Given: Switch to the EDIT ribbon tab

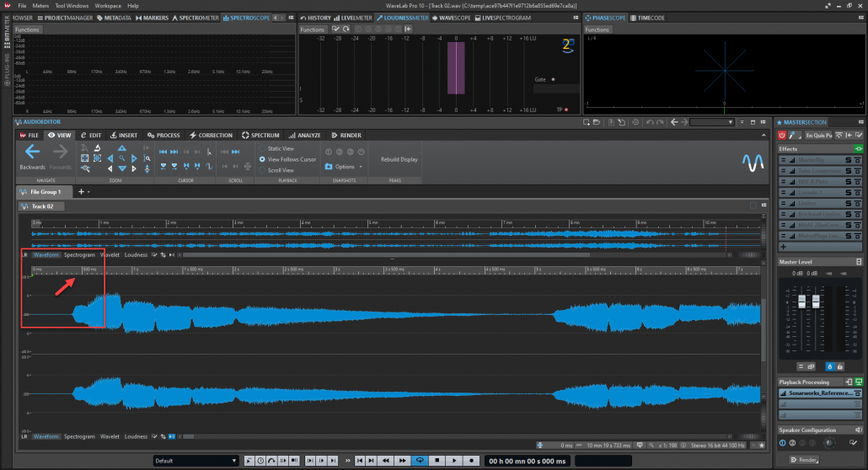Looking at the screenshot, I should coord(91,135).
